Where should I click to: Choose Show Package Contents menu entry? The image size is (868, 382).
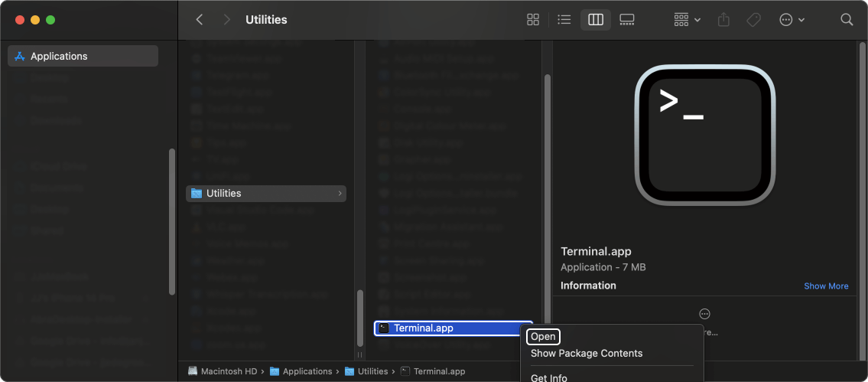[587, 353]
